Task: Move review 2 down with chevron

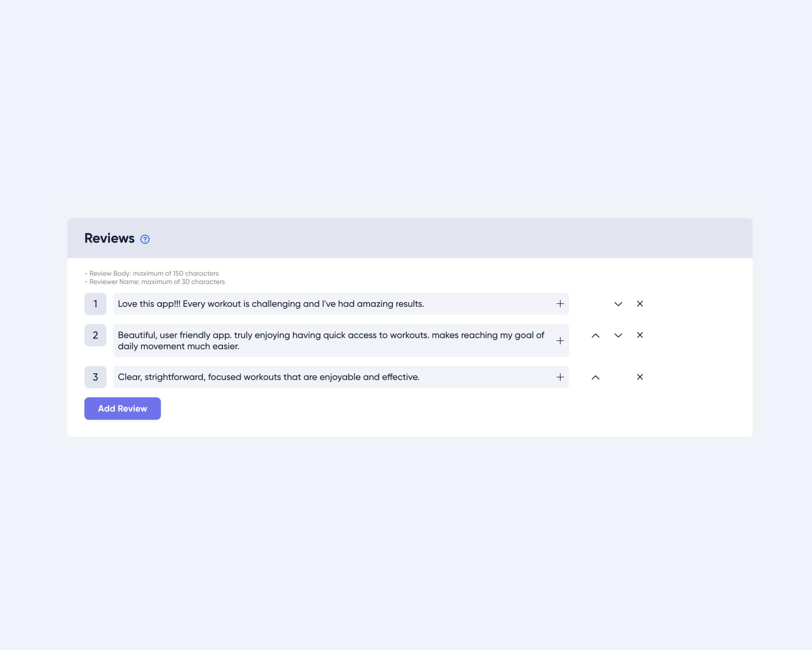Action: pyautogui.click(x=618, y=336)
